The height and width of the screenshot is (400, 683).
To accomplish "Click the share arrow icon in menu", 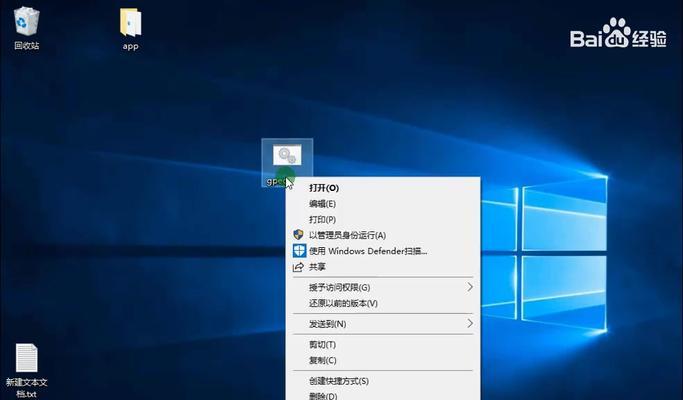I will tap(298, 267).
